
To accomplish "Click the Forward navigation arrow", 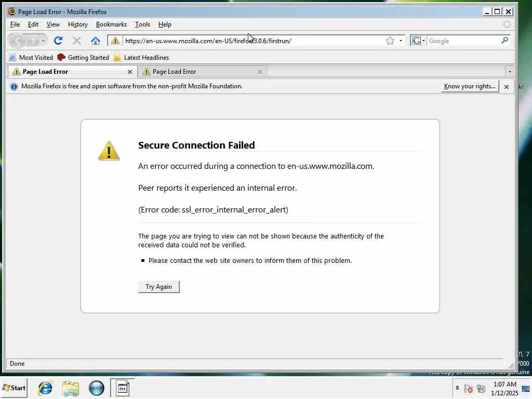I will pos(33,41).
